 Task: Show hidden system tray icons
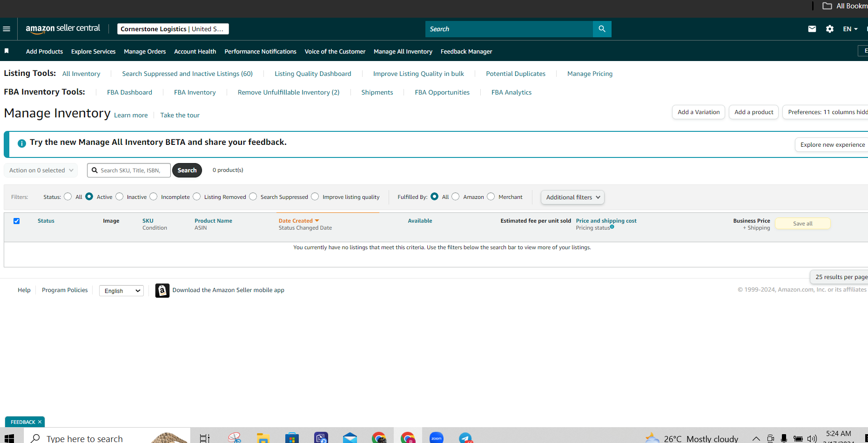(756, 439)
